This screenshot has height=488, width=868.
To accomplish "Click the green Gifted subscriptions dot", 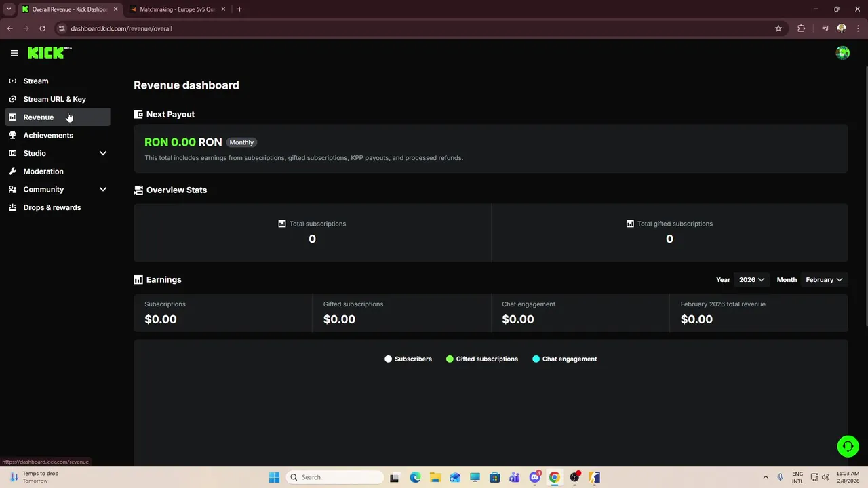I will coord(450,359).
